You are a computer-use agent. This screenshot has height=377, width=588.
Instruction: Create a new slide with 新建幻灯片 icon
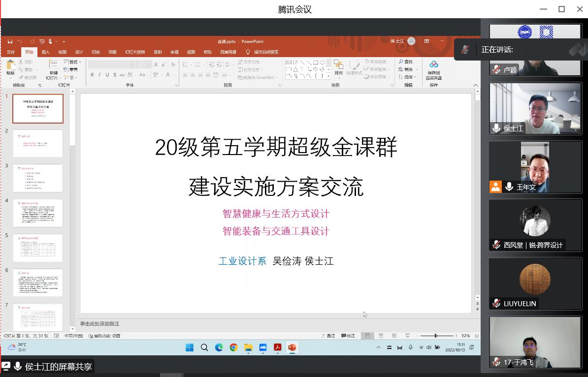tap(53, 65)
